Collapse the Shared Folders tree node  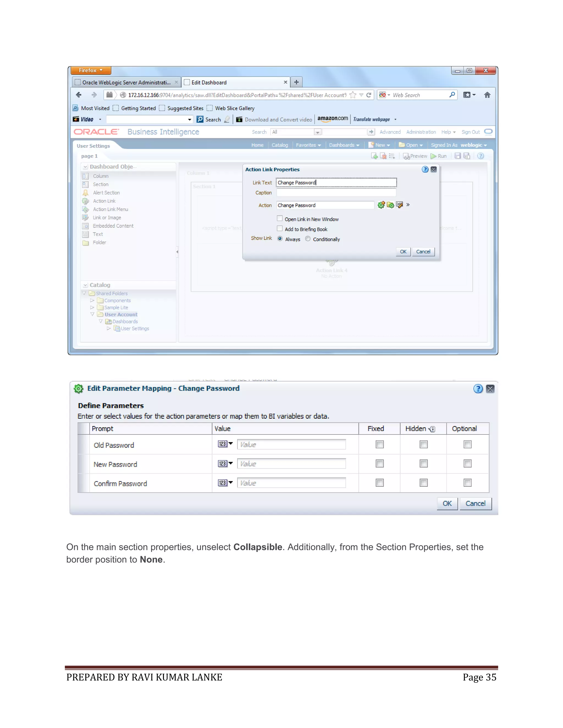pos(84,293)
